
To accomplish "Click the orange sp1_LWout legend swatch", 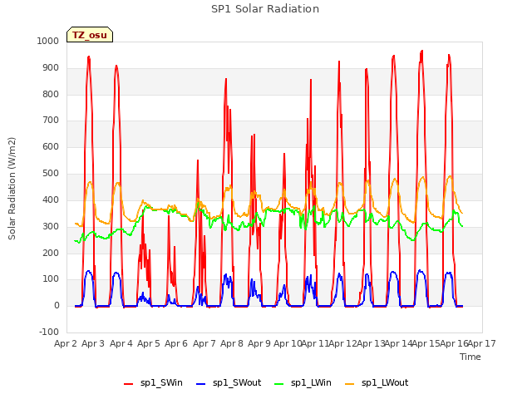I will [349, 384].
